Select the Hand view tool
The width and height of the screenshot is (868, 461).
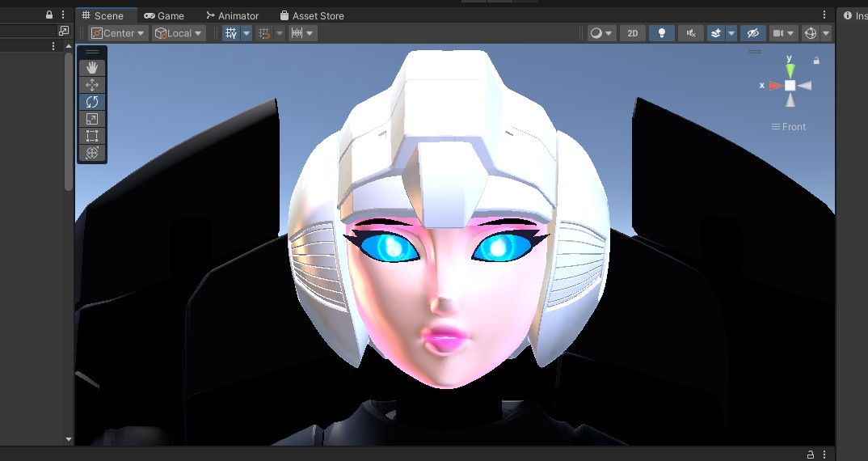(92, 68)
